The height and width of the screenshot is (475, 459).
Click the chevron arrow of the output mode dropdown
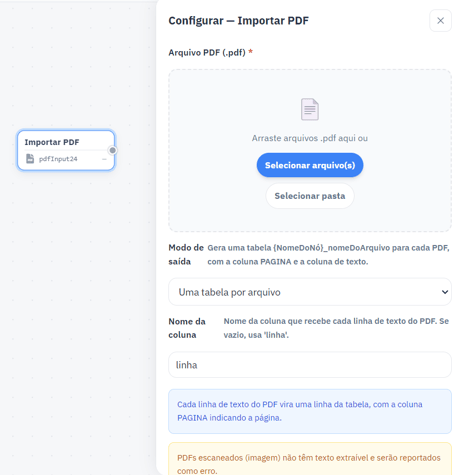pos(445,292)
